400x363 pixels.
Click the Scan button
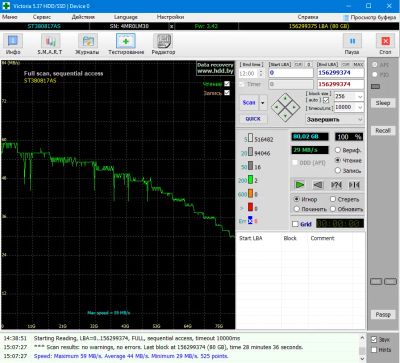point(249,103)
